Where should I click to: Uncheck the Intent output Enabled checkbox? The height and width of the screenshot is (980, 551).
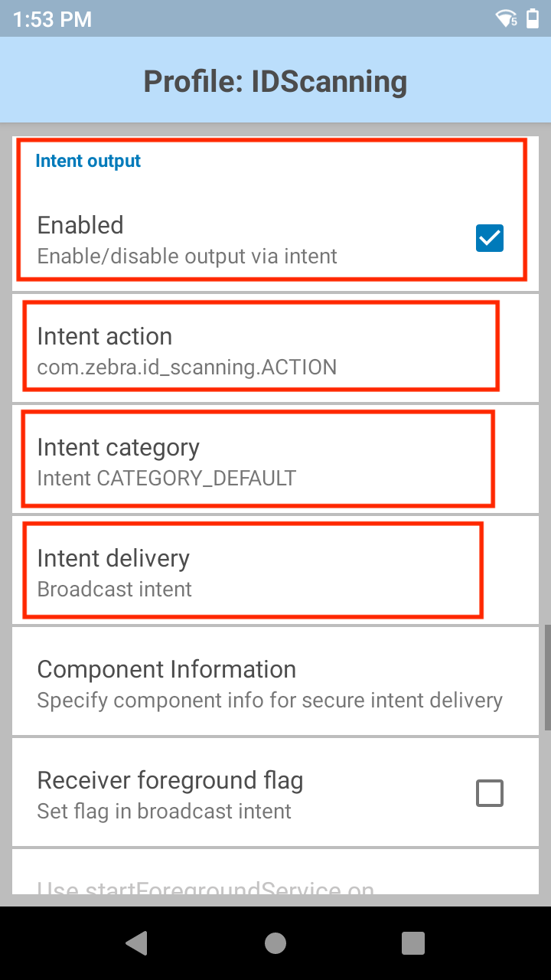click(x=490, y=238)
